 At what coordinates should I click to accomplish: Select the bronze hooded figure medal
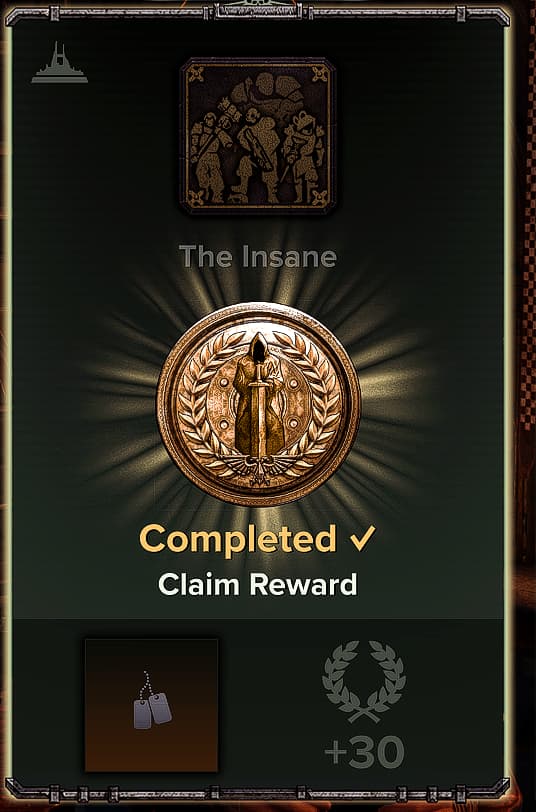[258, 404]
